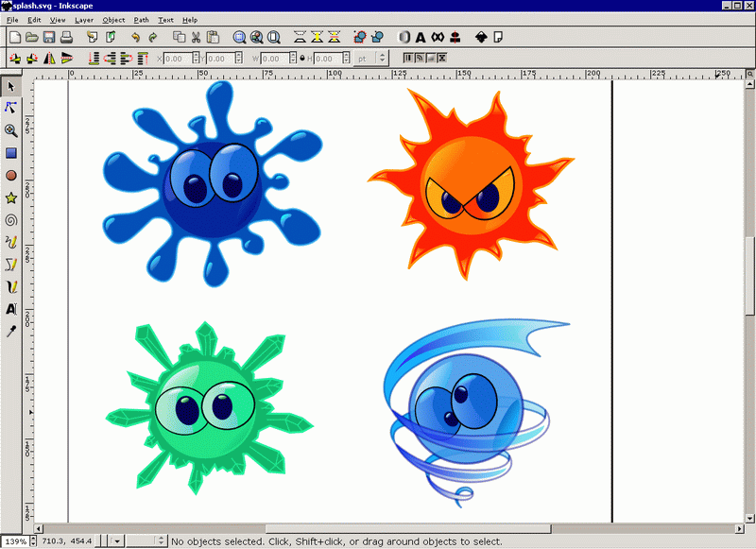Image resolution: width=756 pixels, height=549 pixels.
Task: Click the Zoom to fit selection icon
Action: (240, 37)
